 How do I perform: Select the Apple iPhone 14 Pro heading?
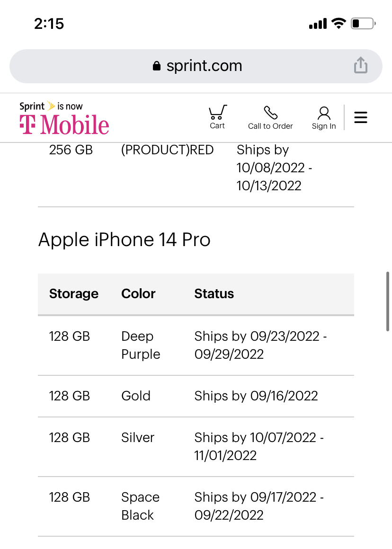[125, 240]
